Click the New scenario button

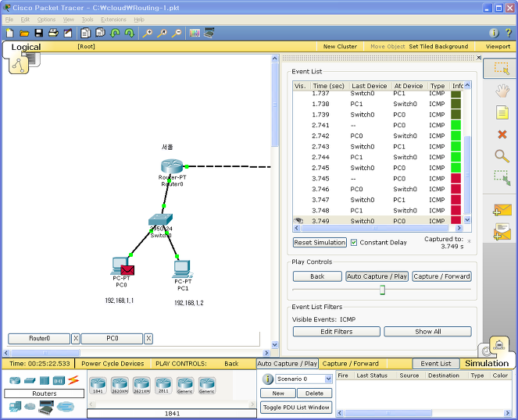click(278, 393)
